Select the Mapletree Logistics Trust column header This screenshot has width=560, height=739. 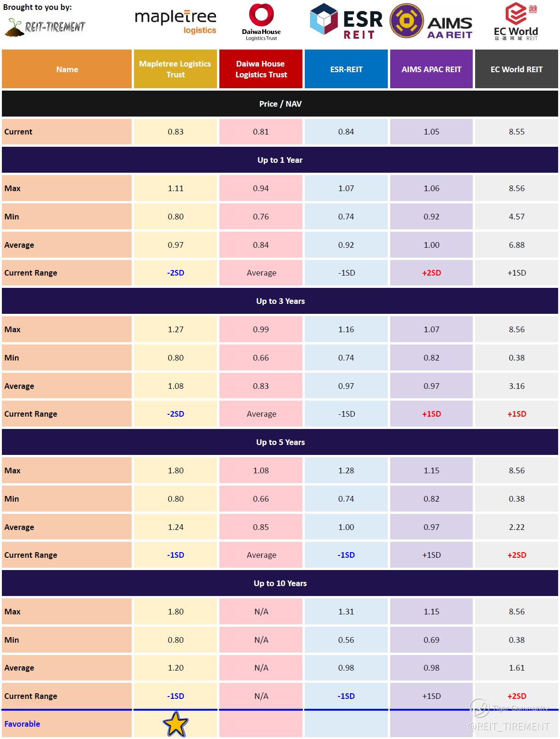coord(175,69)
